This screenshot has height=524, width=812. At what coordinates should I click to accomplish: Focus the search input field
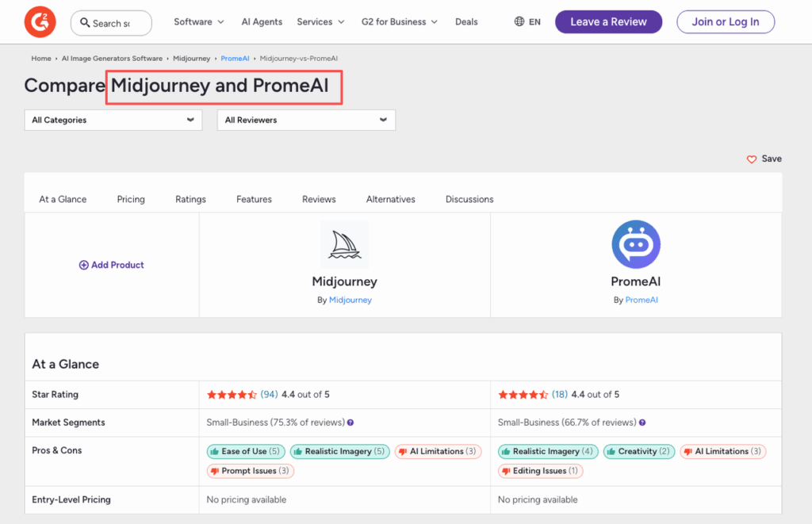click(111, 23)
